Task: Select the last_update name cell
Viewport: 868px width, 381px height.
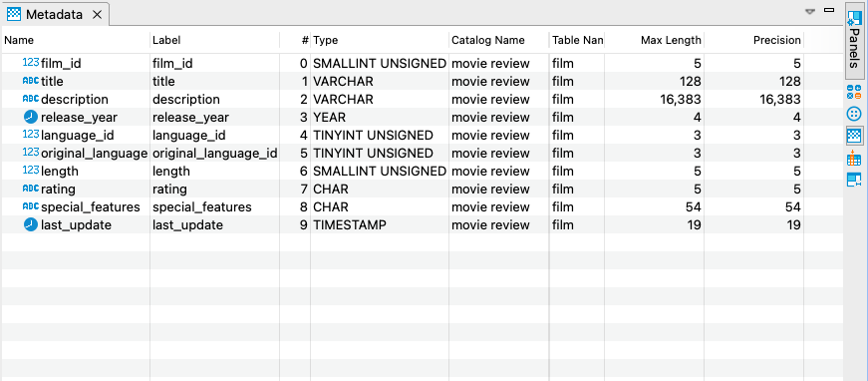Action: 76,225
